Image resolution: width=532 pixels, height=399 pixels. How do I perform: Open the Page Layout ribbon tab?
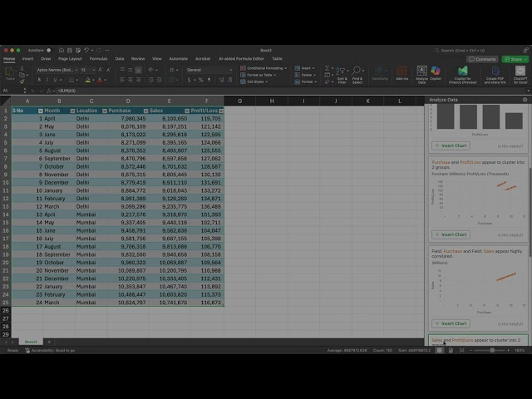tap(70, 59)
